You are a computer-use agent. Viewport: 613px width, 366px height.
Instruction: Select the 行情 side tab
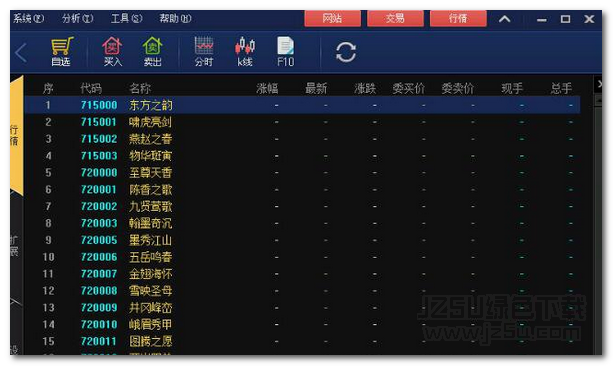coord(16,135)
